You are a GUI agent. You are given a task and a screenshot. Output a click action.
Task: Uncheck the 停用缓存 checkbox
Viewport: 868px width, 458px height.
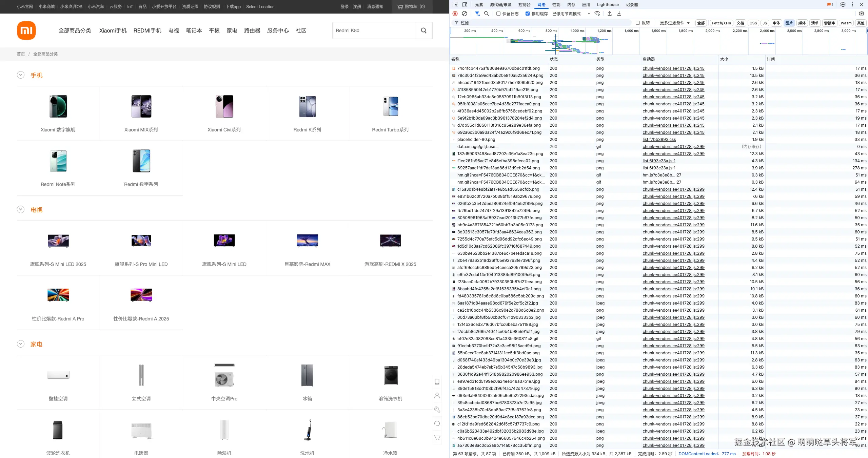528,14
